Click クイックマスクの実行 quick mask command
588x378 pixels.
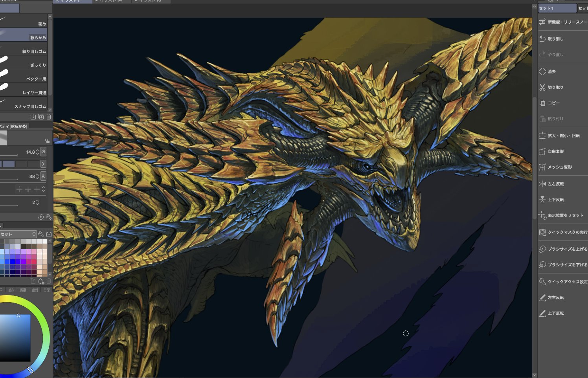563,232
